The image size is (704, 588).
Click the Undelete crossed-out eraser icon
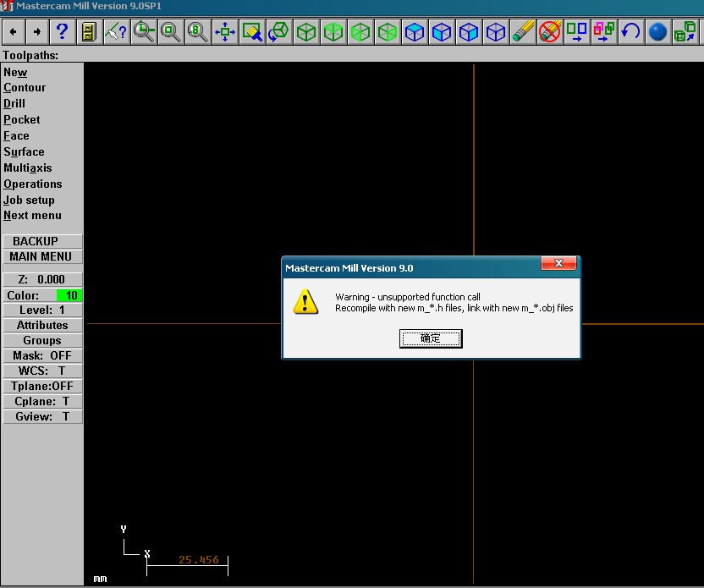549,32
